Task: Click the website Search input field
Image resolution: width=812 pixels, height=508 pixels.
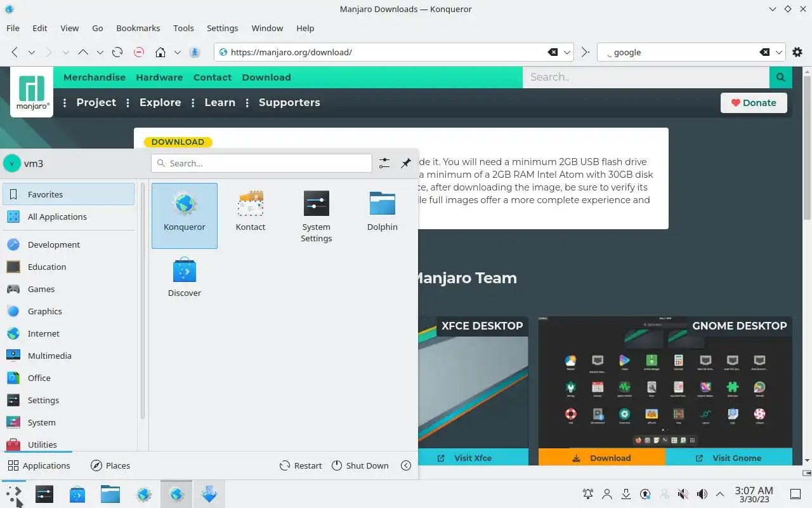Action: pyautogui.click(x=646, y=77)
